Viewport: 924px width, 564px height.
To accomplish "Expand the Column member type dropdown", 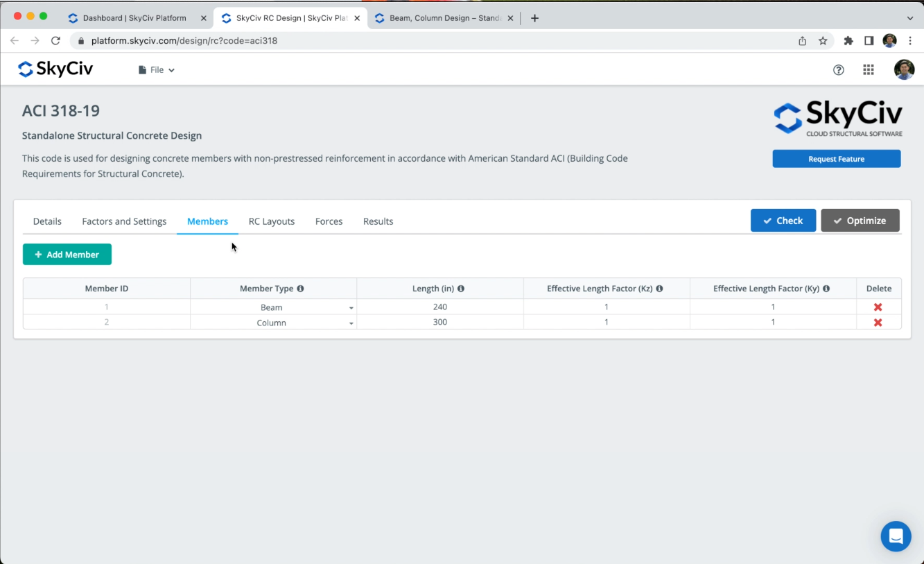I will 351,323.
